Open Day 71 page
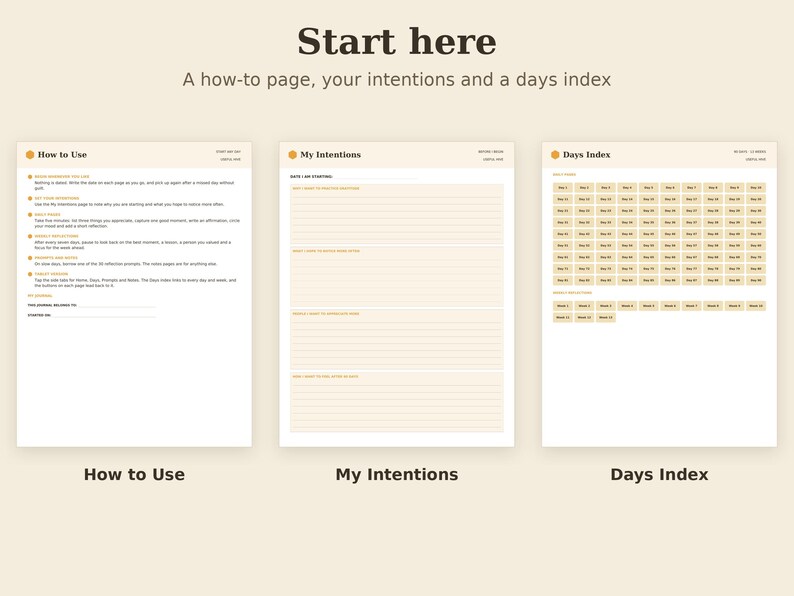This screenshot has height=596, width=794. click(563, 269)
